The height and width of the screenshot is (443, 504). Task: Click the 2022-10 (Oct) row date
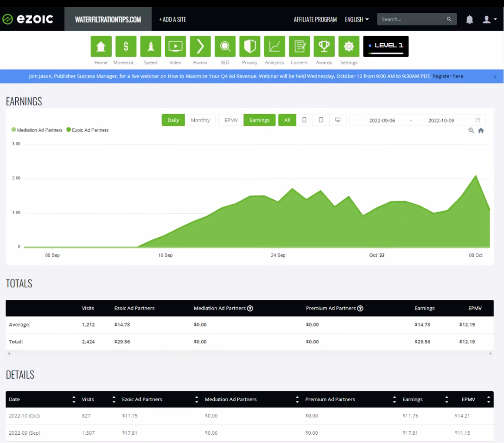coord(25,416)
